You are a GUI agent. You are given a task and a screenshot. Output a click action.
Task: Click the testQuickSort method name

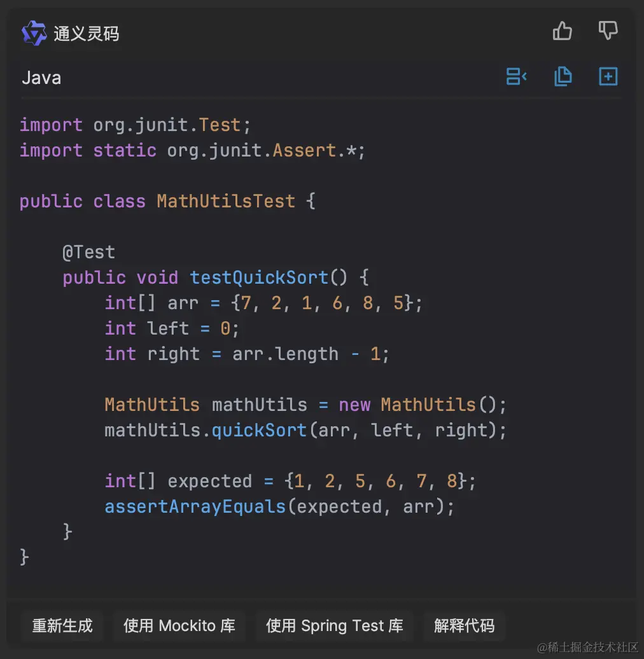tap(259, 278)
